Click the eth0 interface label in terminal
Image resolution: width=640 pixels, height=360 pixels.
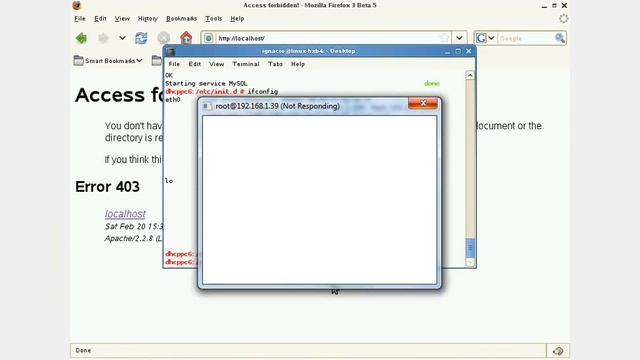(173, 100)
